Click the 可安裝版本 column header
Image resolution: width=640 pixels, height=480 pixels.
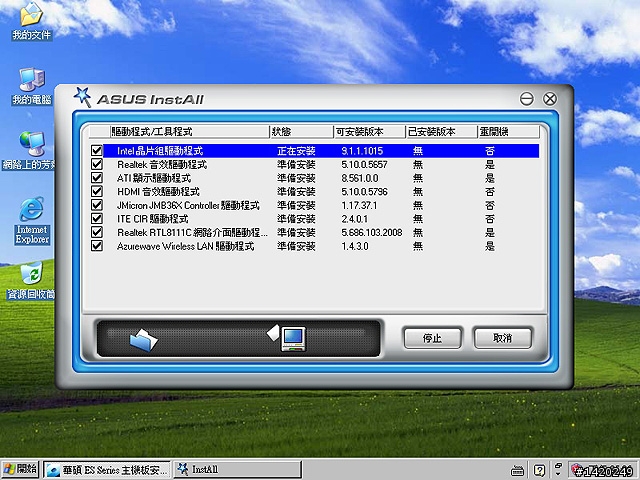tap(369, 132)
